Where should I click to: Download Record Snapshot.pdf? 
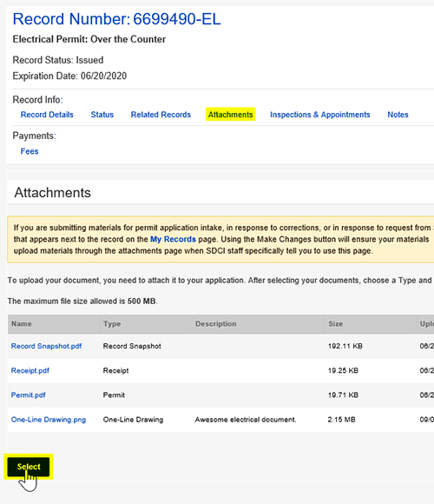[x=47, y=346]
